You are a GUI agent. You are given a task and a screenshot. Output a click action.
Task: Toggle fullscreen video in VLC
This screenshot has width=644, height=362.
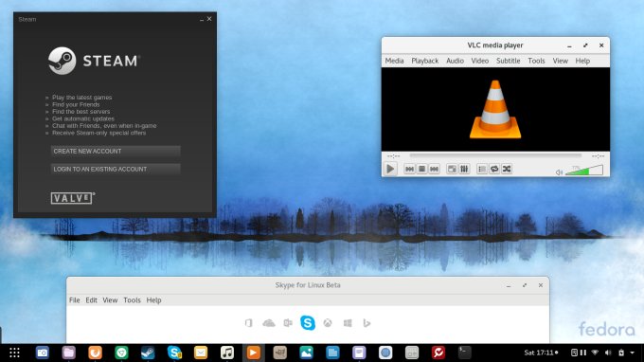point(452,169)
